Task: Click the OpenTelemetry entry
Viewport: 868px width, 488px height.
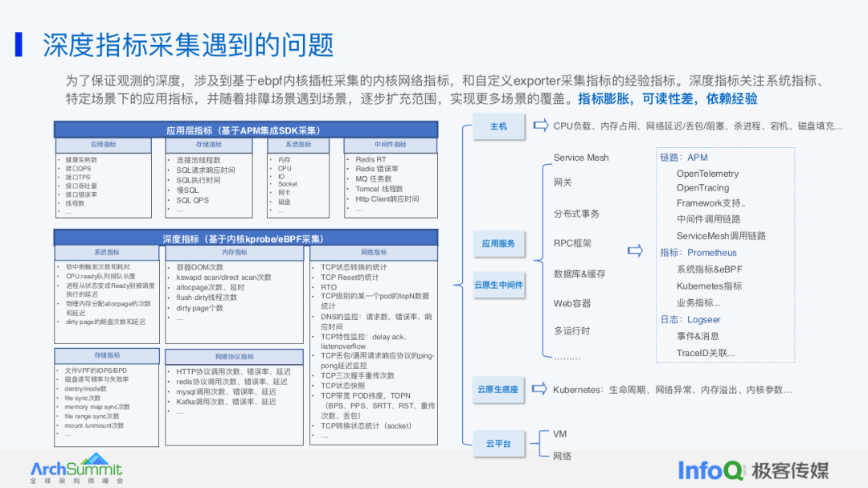Action: pyautogui.click(x=707, y=174)
